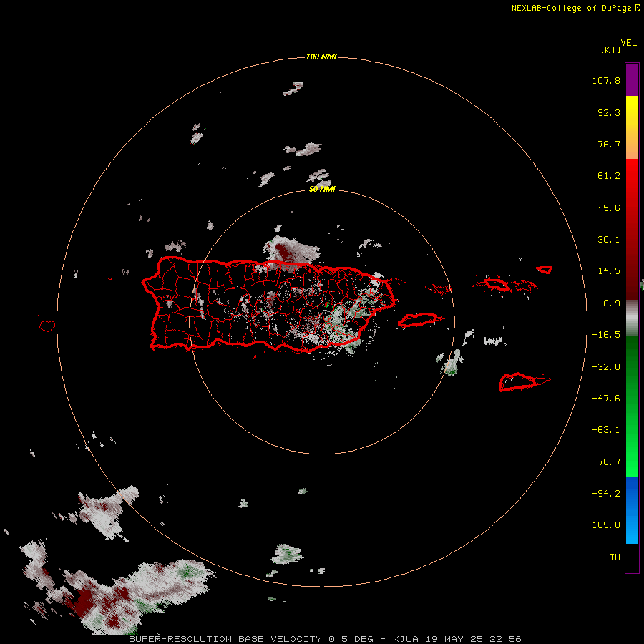Select the 92.3 velocity scale value
Screen dimensions: 644x644
click(x=609, y=112)
